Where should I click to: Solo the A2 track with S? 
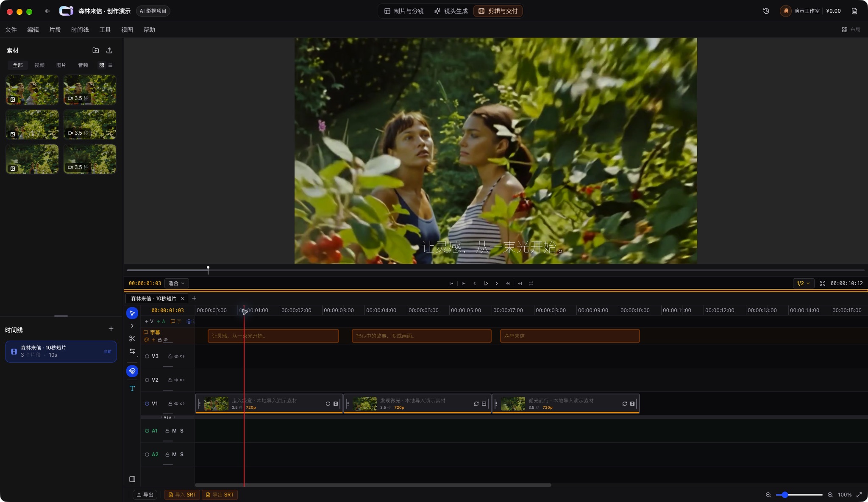click(182, 455)
